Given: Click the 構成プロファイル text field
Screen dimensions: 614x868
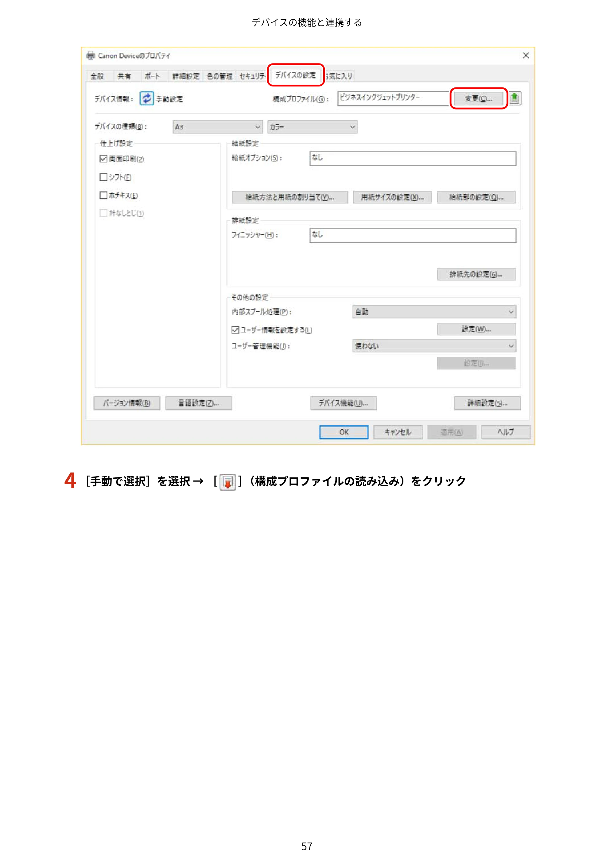Looking at the screenshot, I should pos(394,98).
